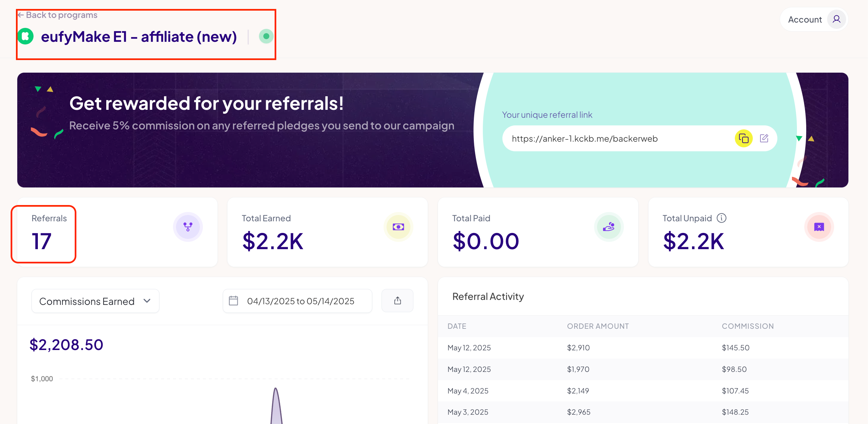Open the Account menu

coord(805,20)
